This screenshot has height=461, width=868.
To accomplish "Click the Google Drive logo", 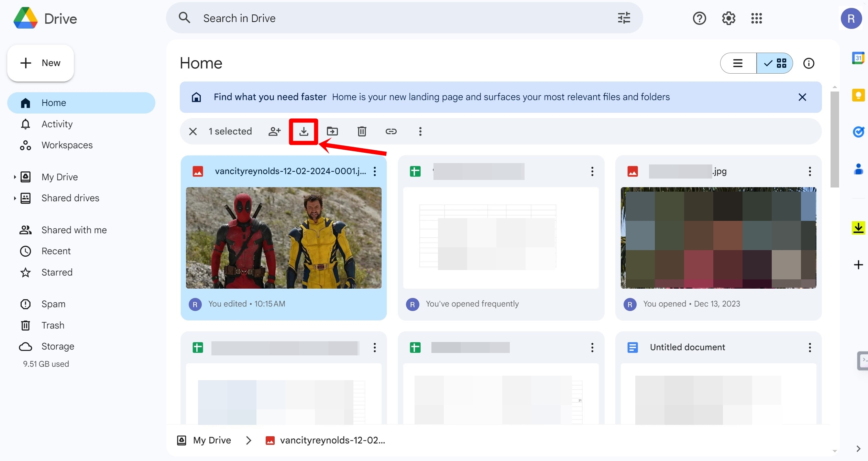I will pyautogui.click(x=25, y=18).
